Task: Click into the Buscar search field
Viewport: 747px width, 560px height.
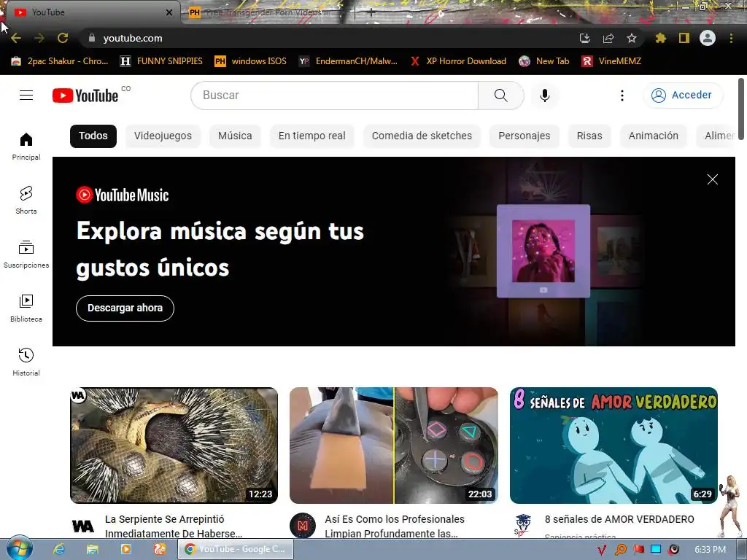Action: pyautogui.click(x=334, y=96)
